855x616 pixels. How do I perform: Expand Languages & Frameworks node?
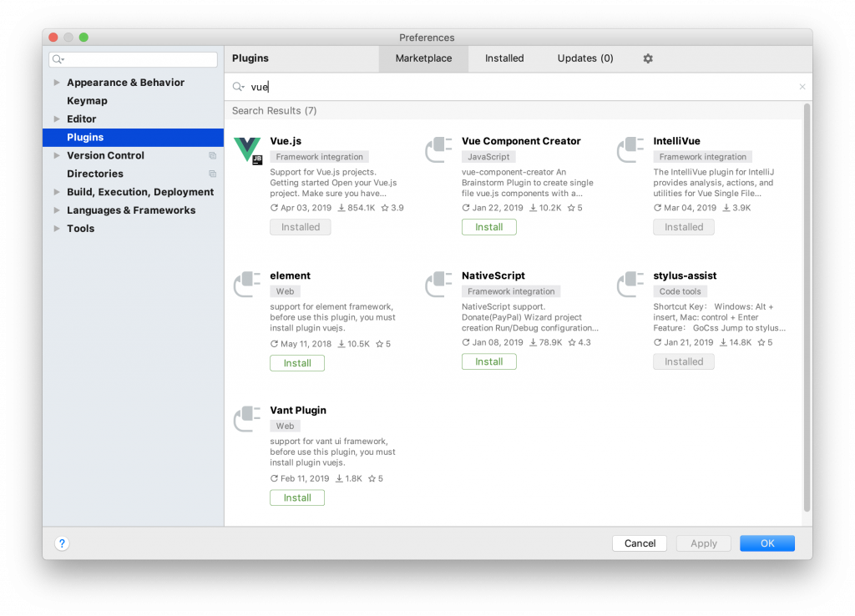(57, 210)
